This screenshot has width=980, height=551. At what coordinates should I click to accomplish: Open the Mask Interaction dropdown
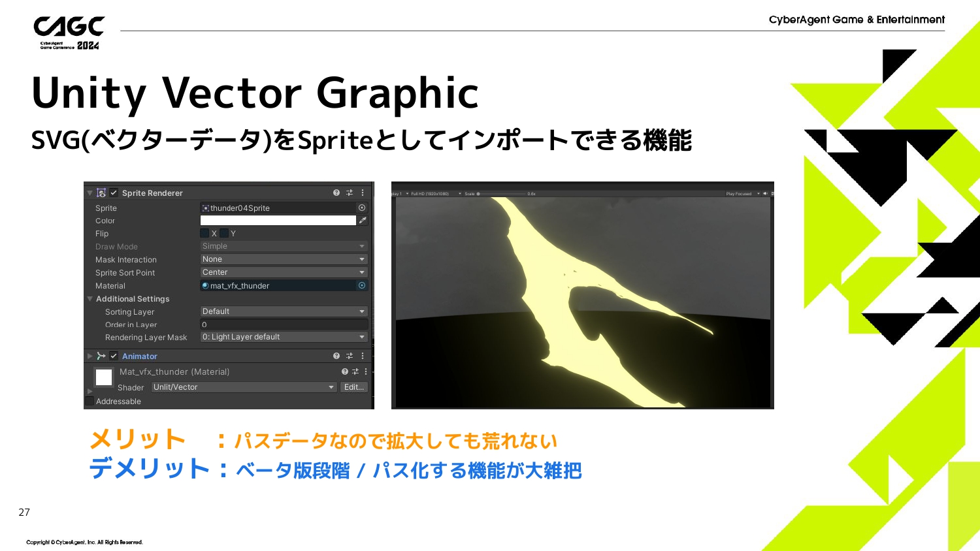click(284, 259)
